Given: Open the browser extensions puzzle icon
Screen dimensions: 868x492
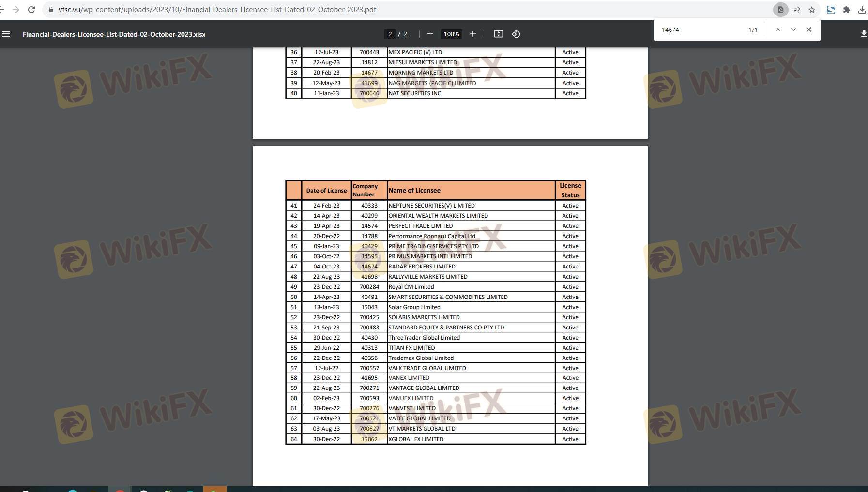Looking at the screenshot, I should click(x=846, y=10).
